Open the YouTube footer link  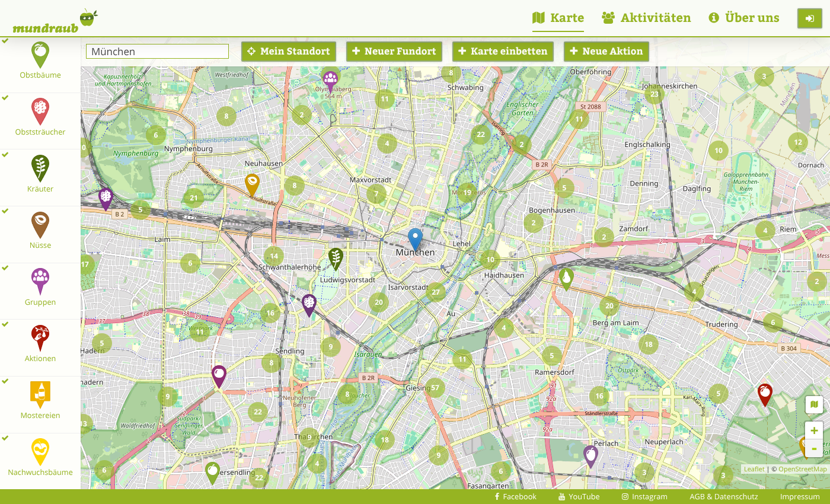click(579, 497)
